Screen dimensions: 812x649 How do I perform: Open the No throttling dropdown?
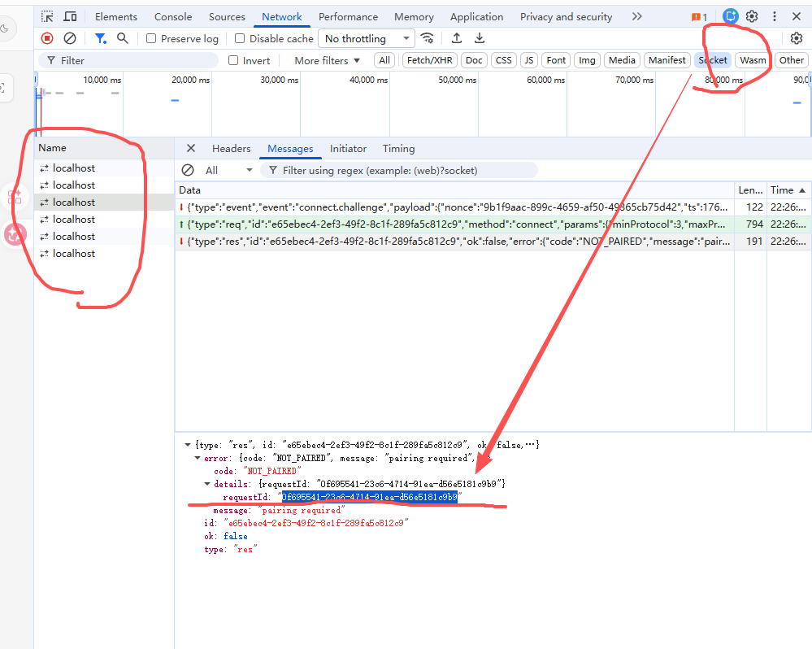point(367,38)
